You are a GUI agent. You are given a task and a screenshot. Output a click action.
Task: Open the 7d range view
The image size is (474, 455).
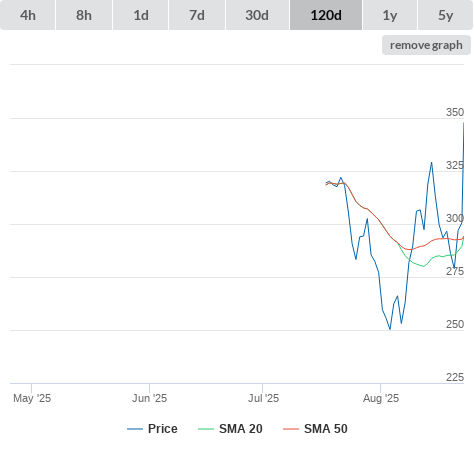197,15
